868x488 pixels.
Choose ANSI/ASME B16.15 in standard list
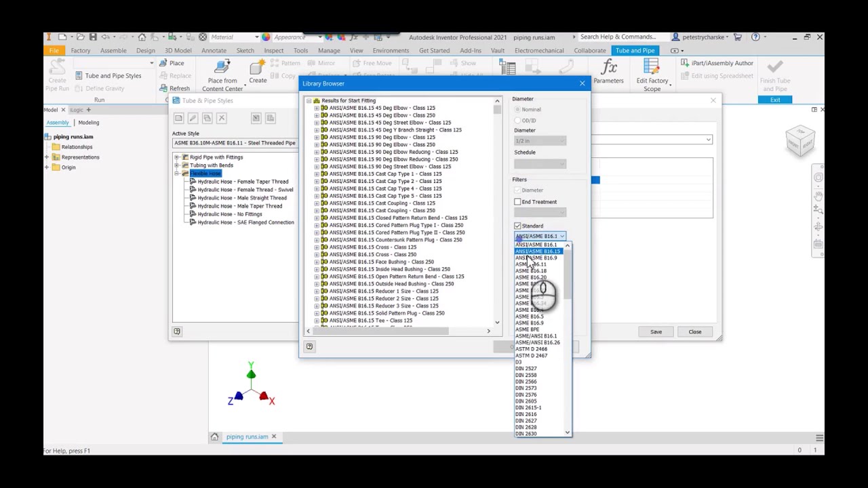click(x=538, y=251)
